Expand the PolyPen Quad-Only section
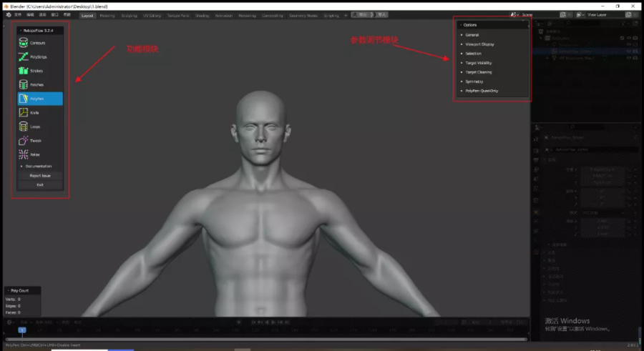The image size is (644, 351). (x=482, y=91)
